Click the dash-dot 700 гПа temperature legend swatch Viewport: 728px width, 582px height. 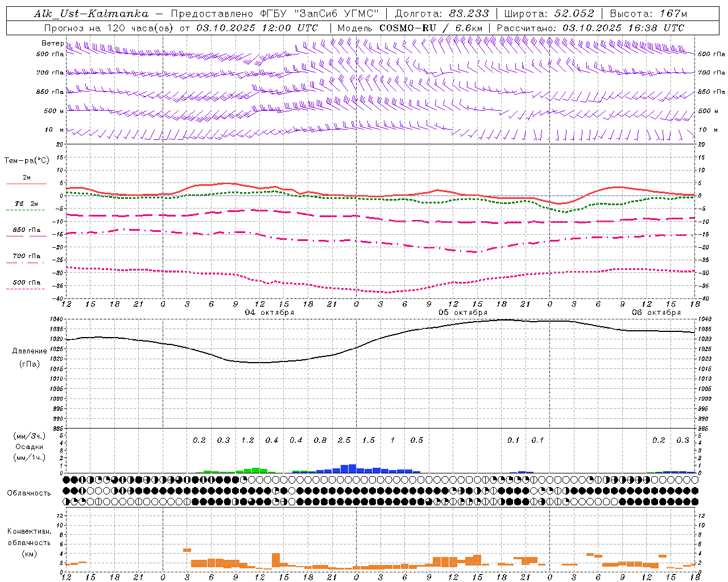(25, 263)
